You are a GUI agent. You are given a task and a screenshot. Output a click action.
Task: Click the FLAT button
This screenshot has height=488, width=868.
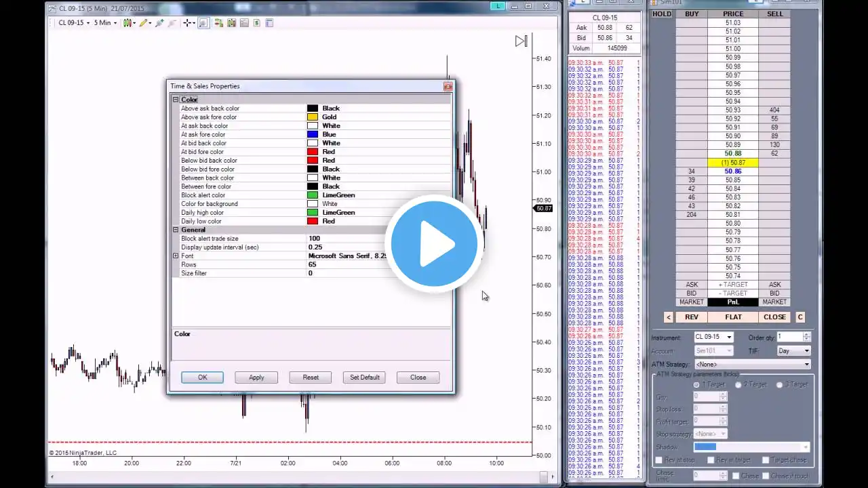[733, 317]
